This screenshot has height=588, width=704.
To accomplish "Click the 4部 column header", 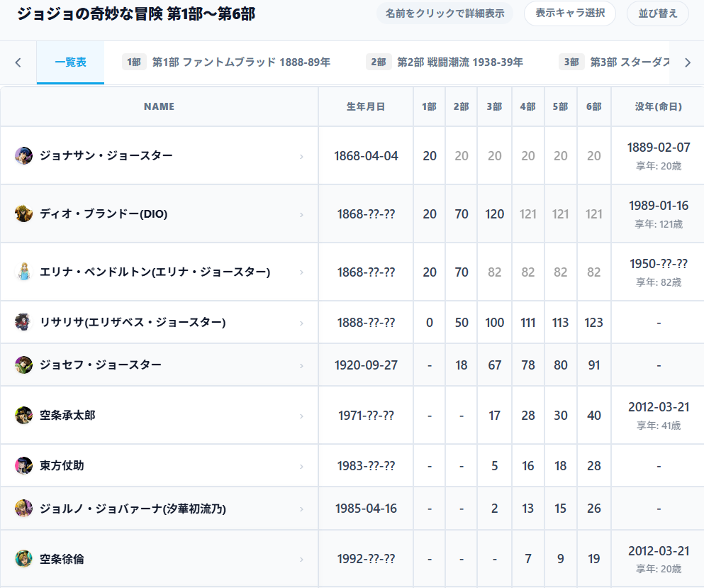I will [x=528, y=106].
